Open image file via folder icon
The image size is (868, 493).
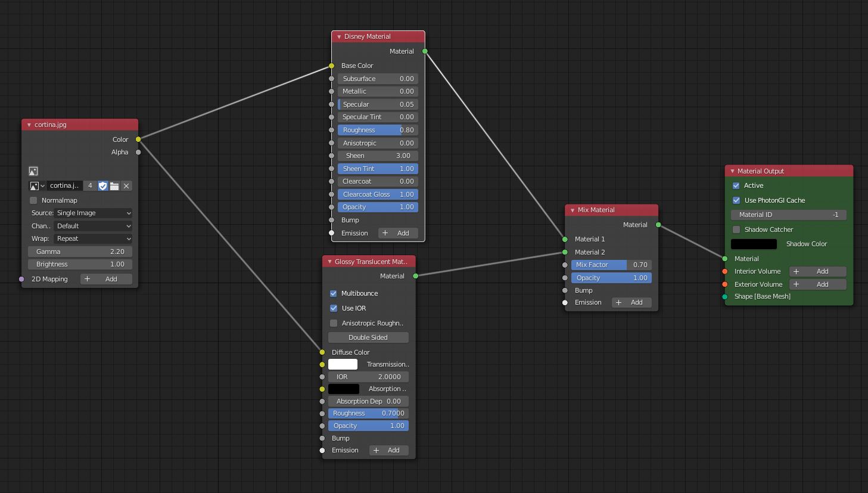point(114,186)
